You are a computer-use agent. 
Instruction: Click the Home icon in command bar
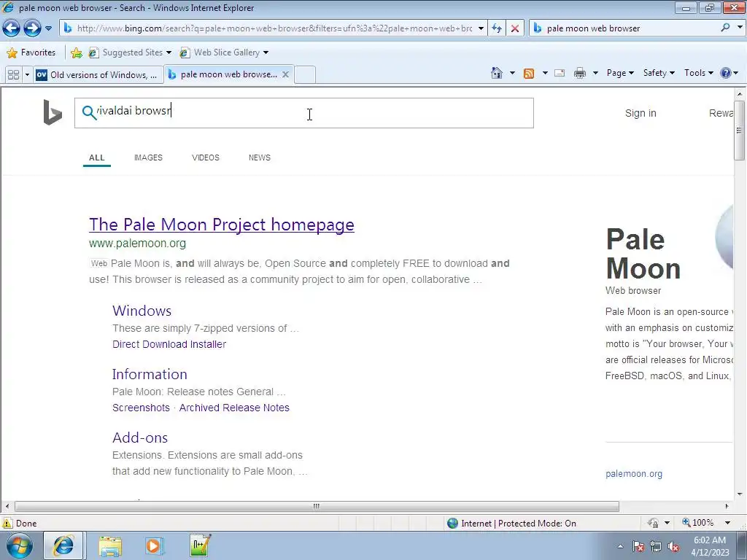click(496, 73)
